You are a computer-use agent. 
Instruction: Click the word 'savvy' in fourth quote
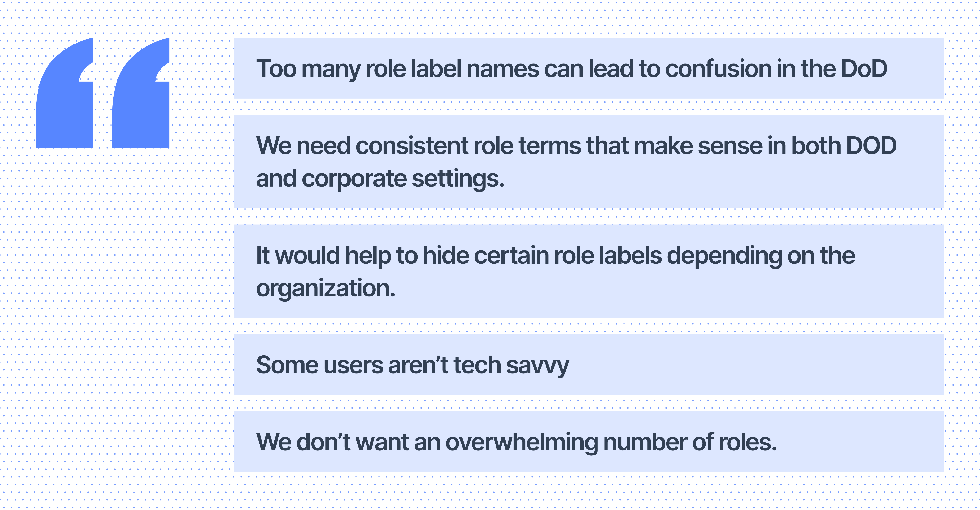(538, 365)
